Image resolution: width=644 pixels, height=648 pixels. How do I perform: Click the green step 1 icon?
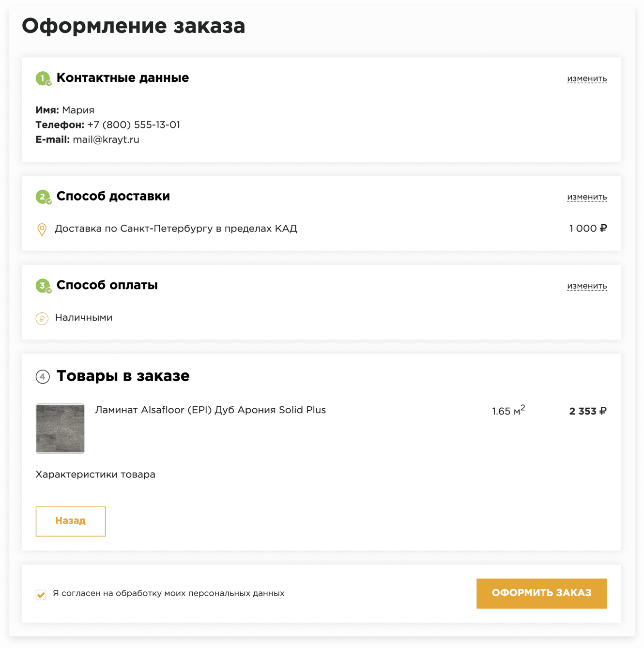43,78
